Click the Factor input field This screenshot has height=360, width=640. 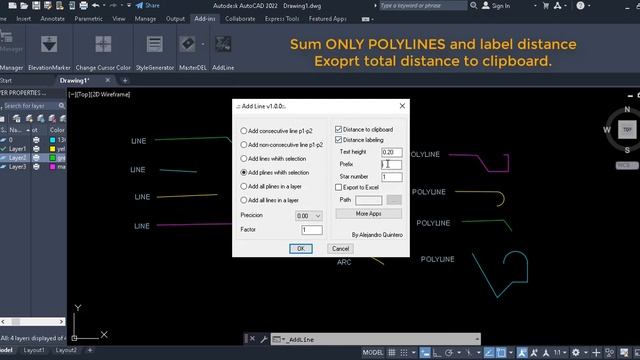pos(311,230)
